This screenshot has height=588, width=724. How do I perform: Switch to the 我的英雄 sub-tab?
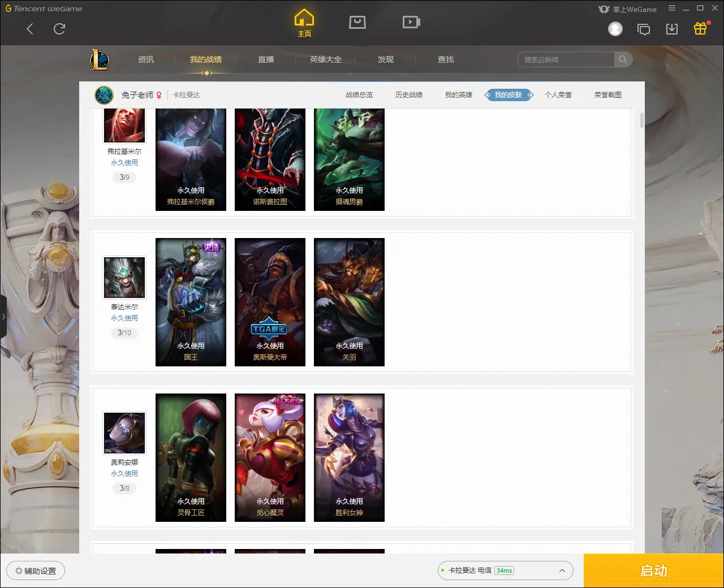459,95
